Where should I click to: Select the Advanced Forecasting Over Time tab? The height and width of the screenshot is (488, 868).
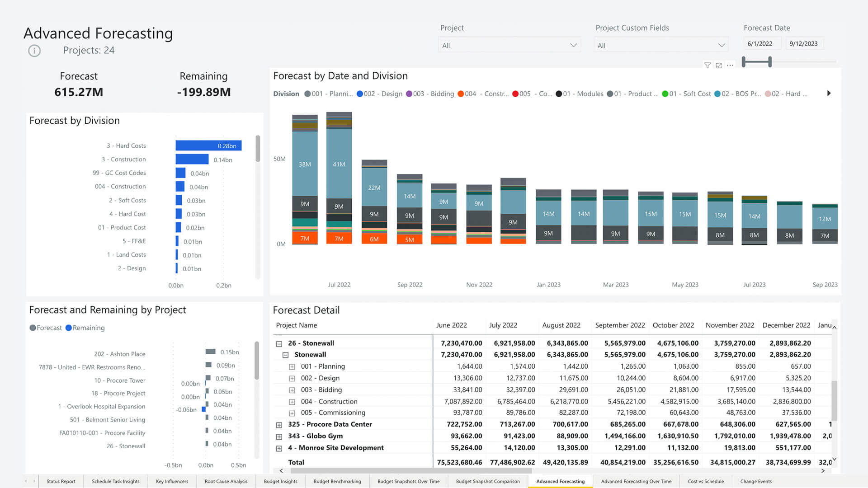pos(635,481)
